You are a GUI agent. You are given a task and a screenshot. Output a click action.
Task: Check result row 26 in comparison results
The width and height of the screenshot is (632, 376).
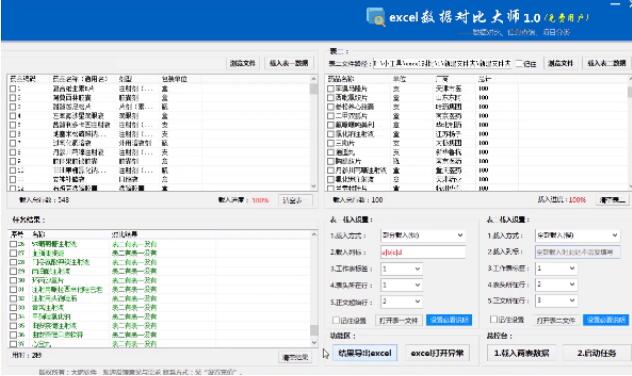pos(13,244)
